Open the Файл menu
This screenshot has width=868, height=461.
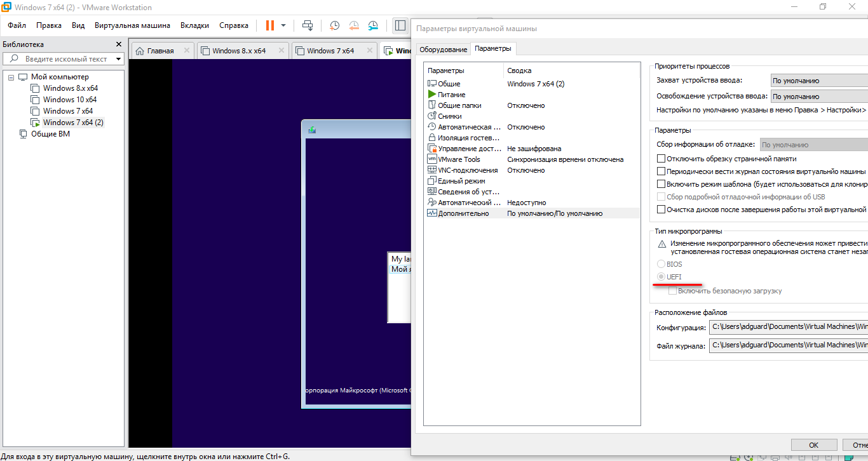pyautogui.click(x=17, y=25)
